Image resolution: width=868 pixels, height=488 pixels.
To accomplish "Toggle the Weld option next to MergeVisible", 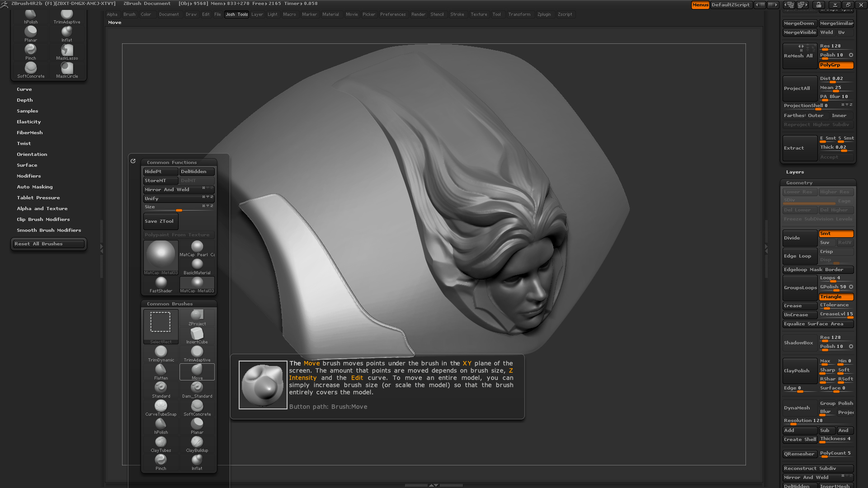I will pyautogui.click(x=827, y=33).
